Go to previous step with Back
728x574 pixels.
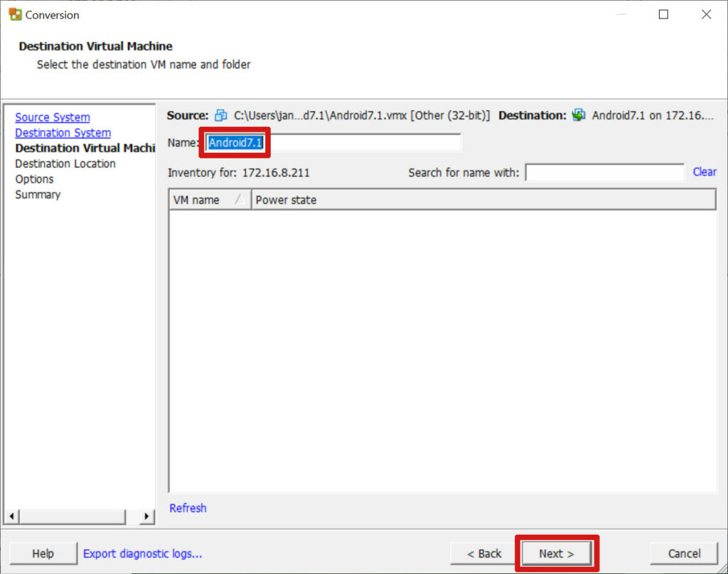coord(483,553)
